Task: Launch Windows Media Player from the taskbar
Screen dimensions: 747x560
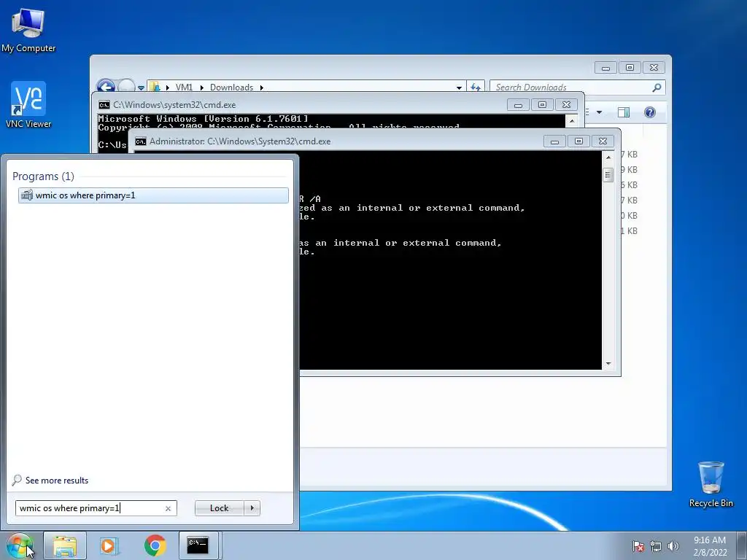Action: 109,545
